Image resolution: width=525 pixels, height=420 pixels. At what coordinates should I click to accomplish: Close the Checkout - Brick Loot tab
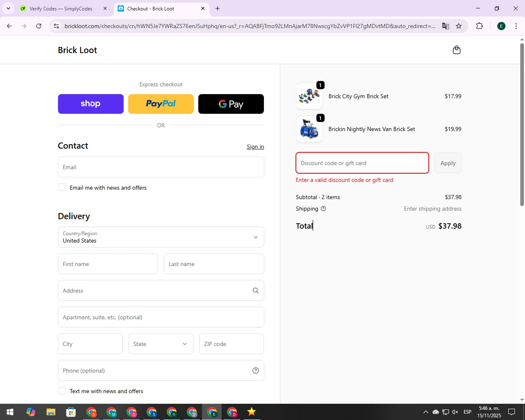[x=203, y=8]
